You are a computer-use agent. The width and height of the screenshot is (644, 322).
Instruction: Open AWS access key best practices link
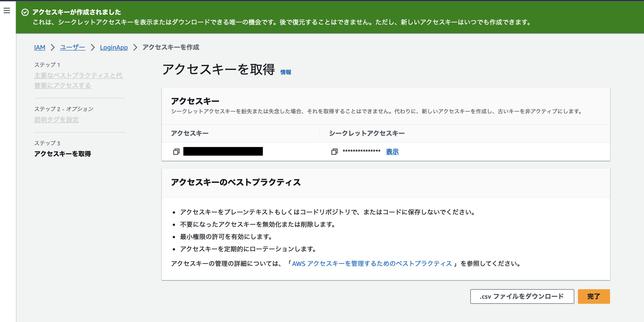click(372, 263)
